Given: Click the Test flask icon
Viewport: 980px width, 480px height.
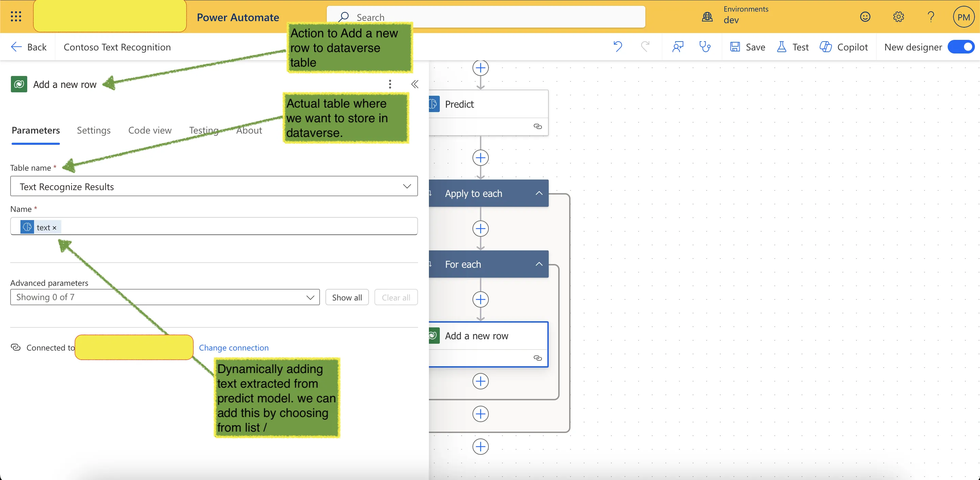Looking at the screenshot, I should [x=782, y=47].
